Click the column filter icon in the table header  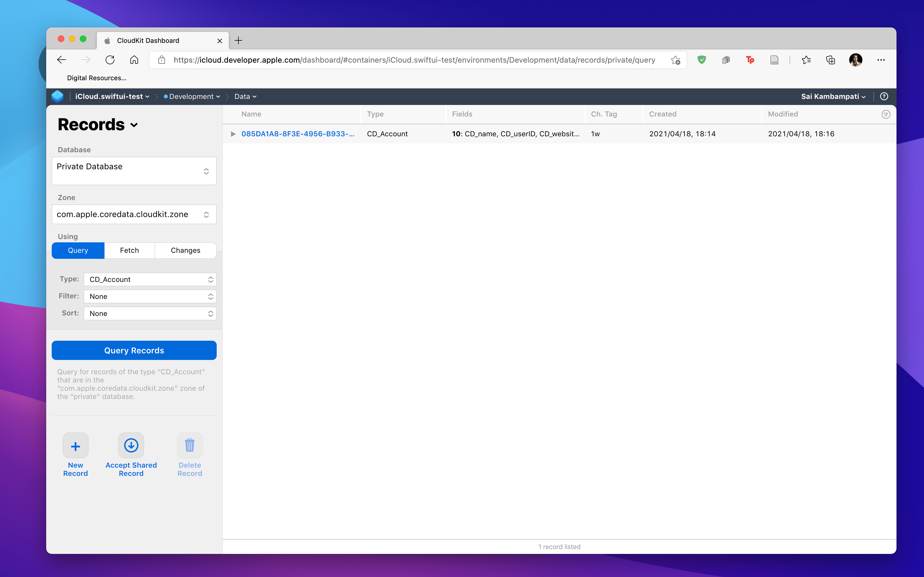pyautogui.click(x=886, y=115)
